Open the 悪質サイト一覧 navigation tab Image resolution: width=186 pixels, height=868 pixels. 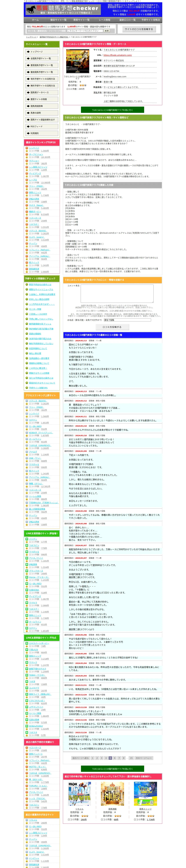pyautogui.click(x=81, y=20)
